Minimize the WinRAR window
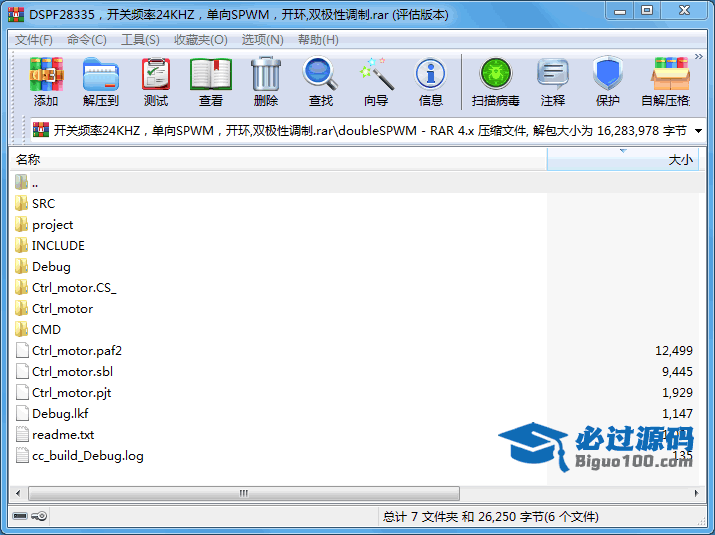This screenshot has width=715, height=535. pos(620,11)
